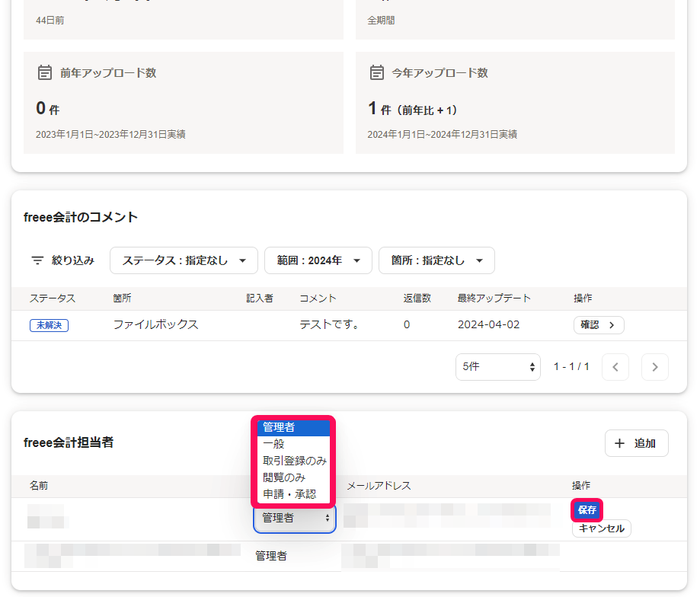
Task: Go to next page of comments
Action: (x=655, y=367)
